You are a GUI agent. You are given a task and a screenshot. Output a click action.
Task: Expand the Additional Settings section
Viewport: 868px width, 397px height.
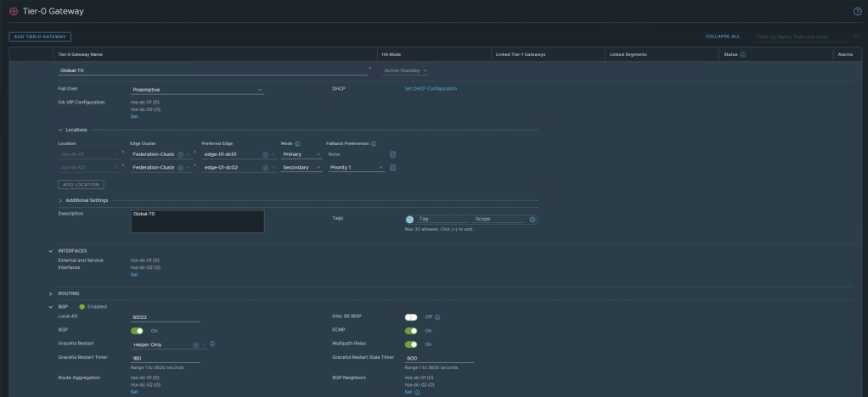tap(61, 200)
